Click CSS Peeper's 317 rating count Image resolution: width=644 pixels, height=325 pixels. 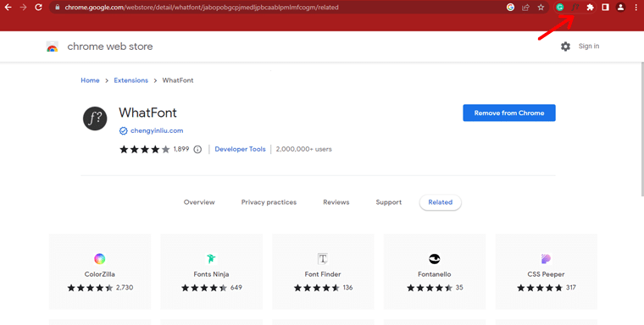coord(571,288)
